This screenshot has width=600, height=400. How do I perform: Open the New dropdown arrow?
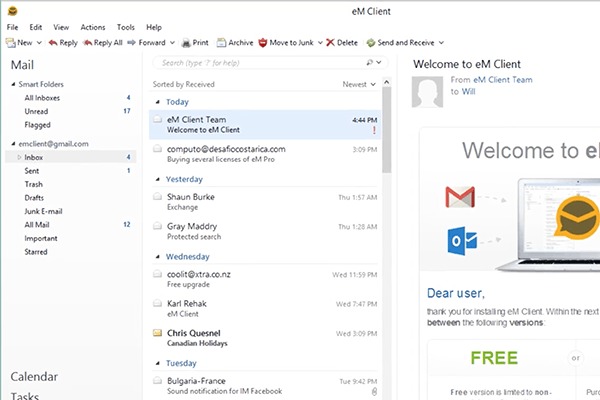(x=39, y=43)
